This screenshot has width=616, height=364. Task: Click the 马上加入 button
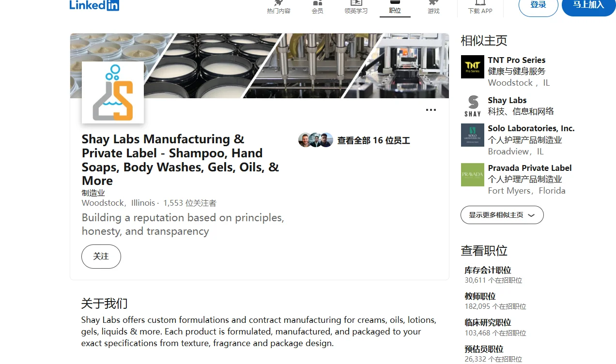(589, 6)
